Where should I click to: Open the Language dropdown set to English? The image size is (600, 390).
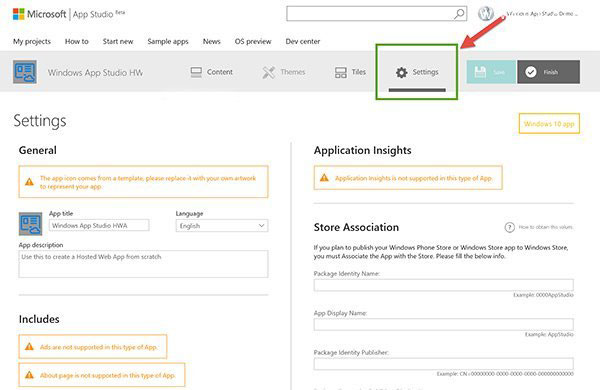tap(222, 226)
